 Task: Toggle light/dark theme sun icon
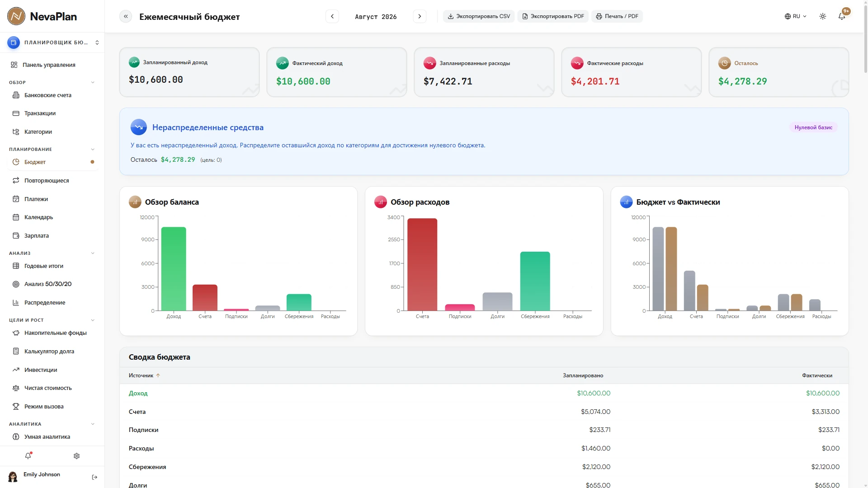tap(823, 16)
